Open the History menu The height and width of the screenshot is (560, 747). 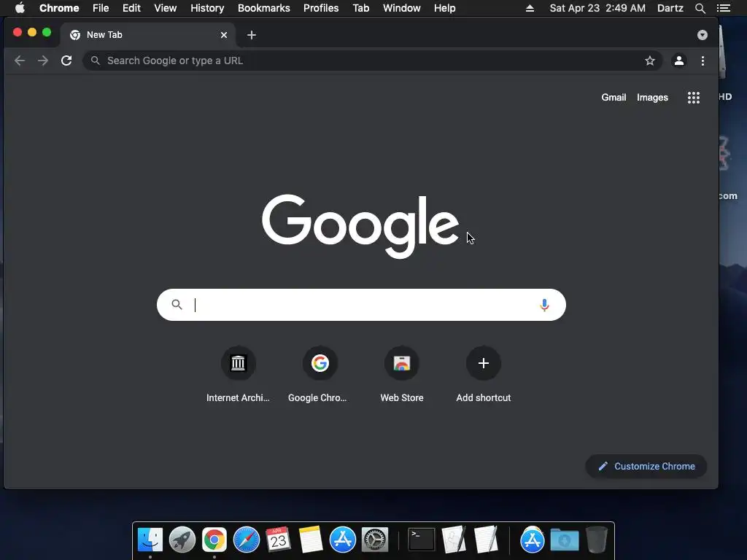point(207,8)
